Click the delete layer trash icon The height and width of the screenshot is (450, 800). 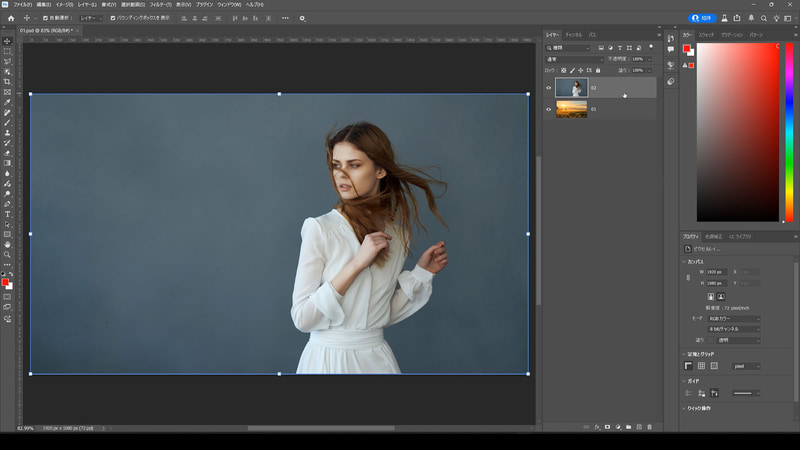(x=649, y=427)
